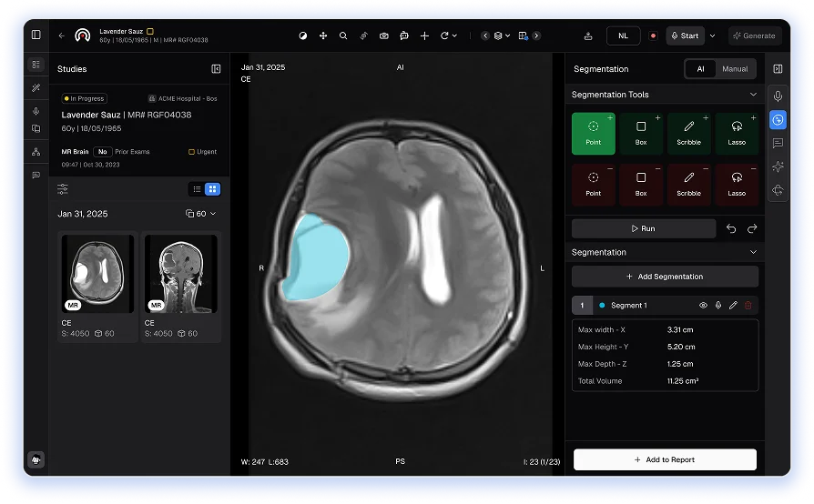Screen dimensions: 814x504
Task: Switch to the Manual segmentation tab
Action: tap(735, 69)
